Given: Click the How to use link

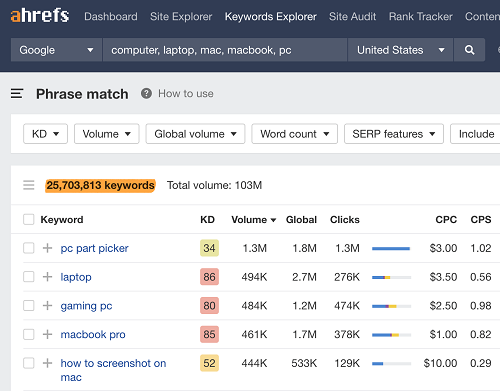Looking at the screenshot, I should (x=186, y=94).
